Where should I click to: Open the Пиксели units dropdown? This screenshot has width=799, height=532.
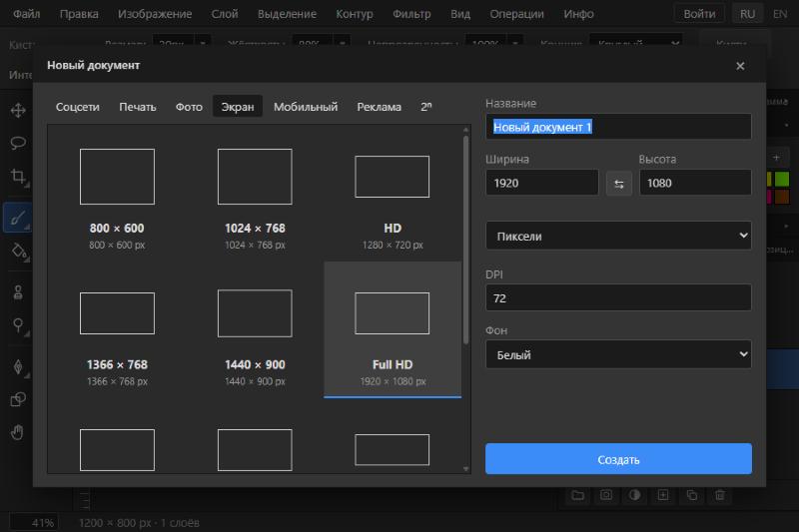tap(618, 236)
